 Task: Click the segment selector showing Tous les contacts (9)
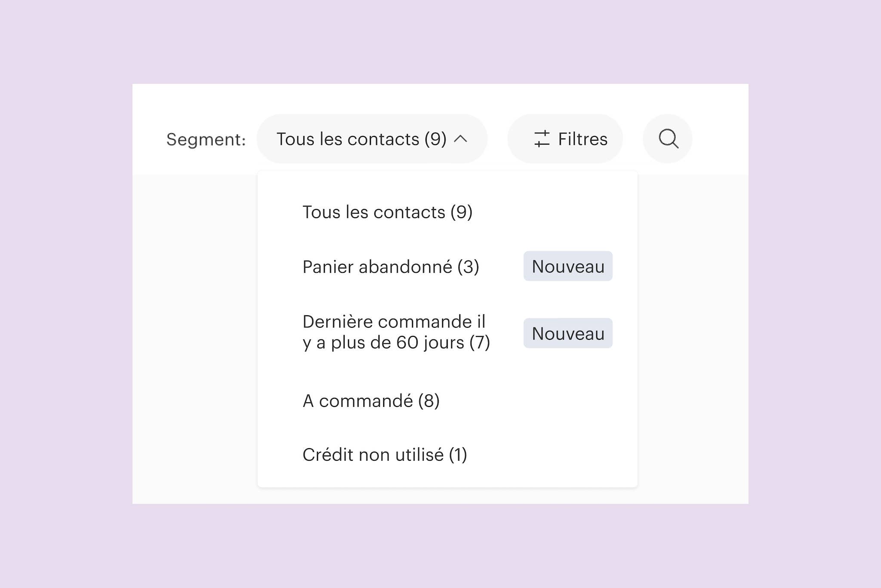click(x=361, y=139)
